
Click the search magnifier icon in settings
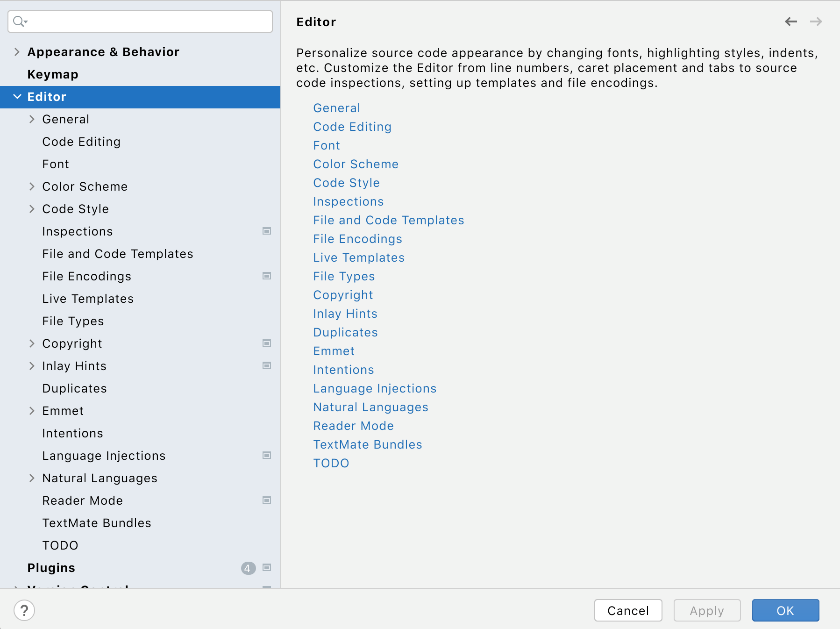19,21
